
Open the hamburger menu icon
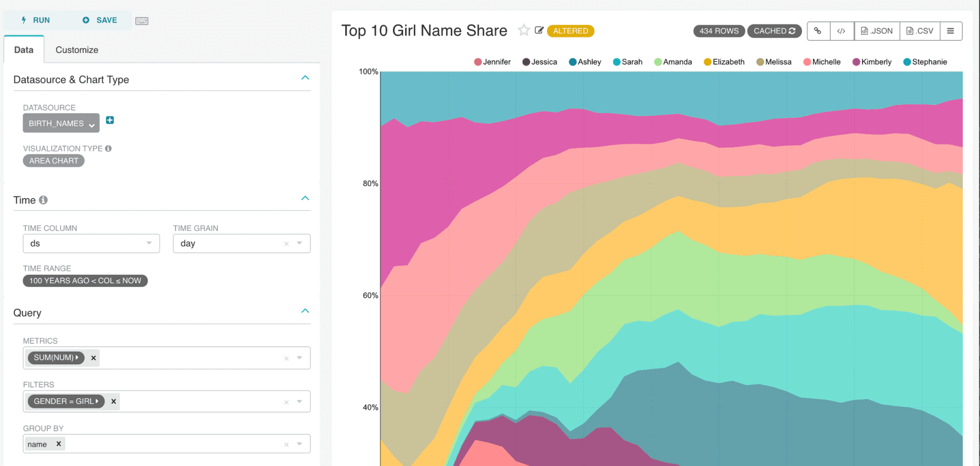point(951,31)
